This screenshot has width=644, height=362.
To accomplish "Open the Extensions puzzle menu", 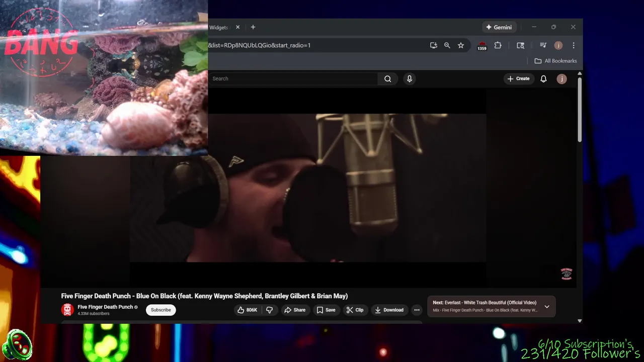I will point(498,45).
